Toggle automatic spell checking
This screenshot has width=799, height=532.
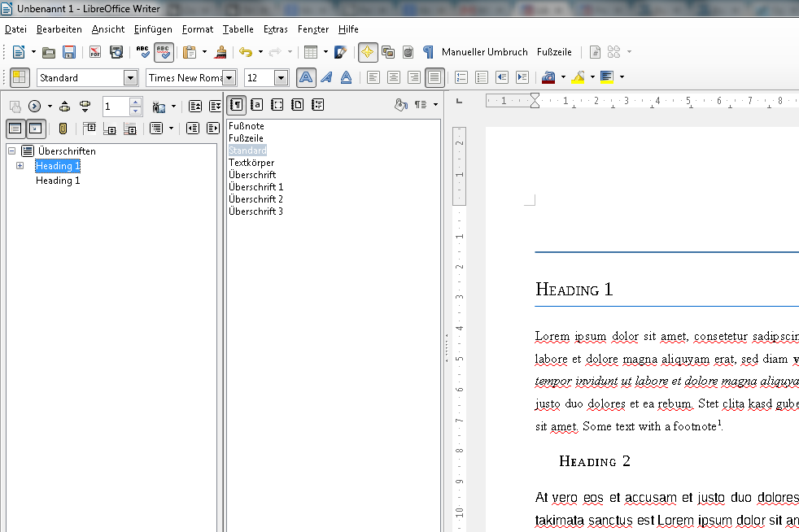point(164,52)
